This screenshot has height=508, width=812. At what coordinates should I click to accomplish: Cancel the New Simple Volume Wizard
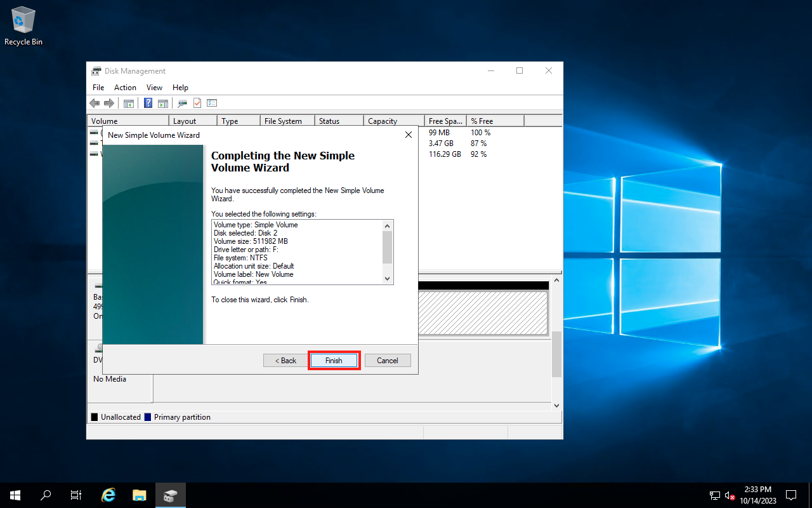[388, 360]
